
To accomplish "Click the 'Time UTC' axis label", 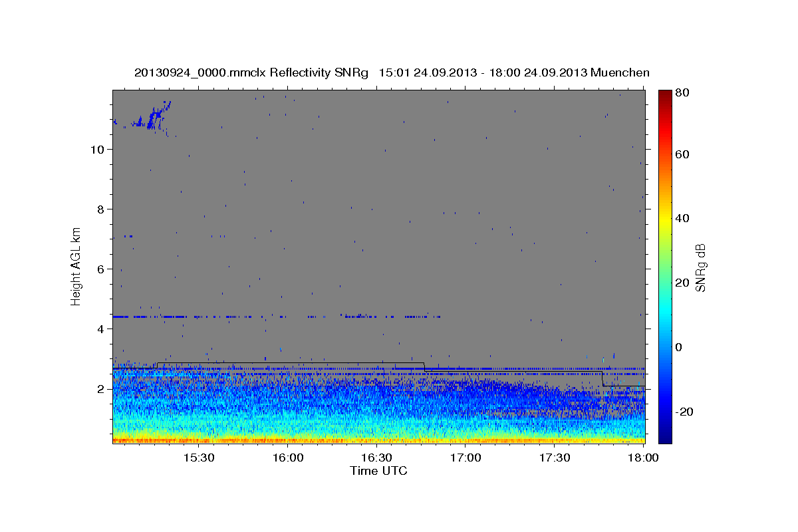I will tap(378, 471).
